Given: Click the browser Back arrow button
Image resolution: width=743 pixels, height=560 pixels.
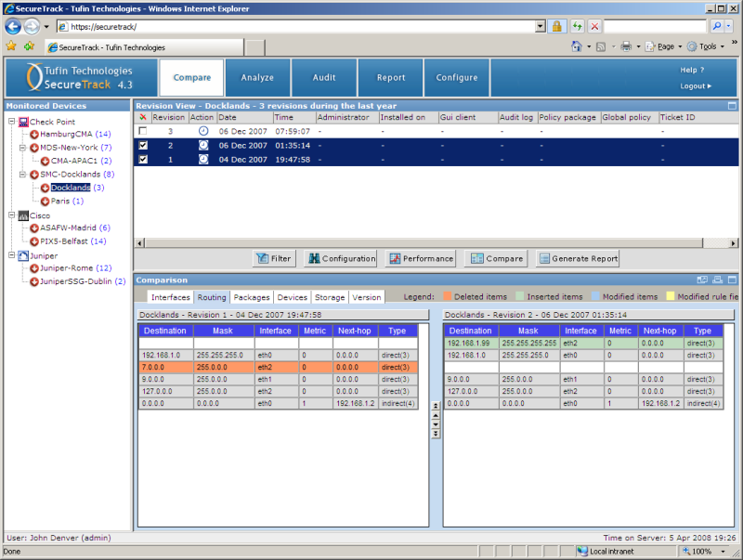Looking at the screenshot, I should [13, 27].
